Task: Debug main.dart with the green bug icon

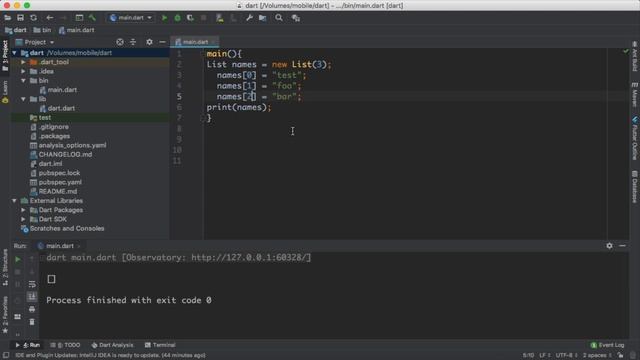Action: 178,18
